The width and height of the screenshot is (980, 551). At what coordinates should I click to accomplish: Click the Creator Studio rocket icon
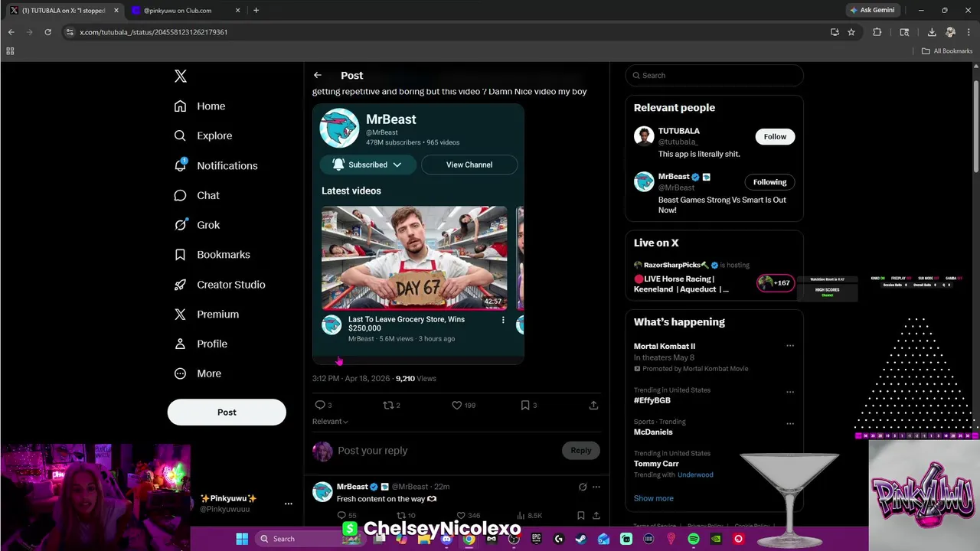180,285
